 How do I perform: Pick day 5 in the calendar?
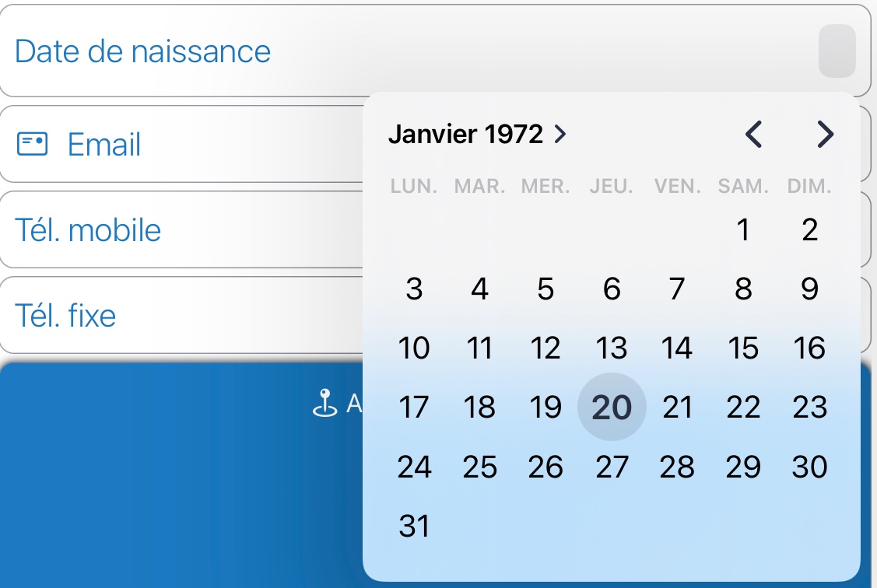(x=545, y=289)
